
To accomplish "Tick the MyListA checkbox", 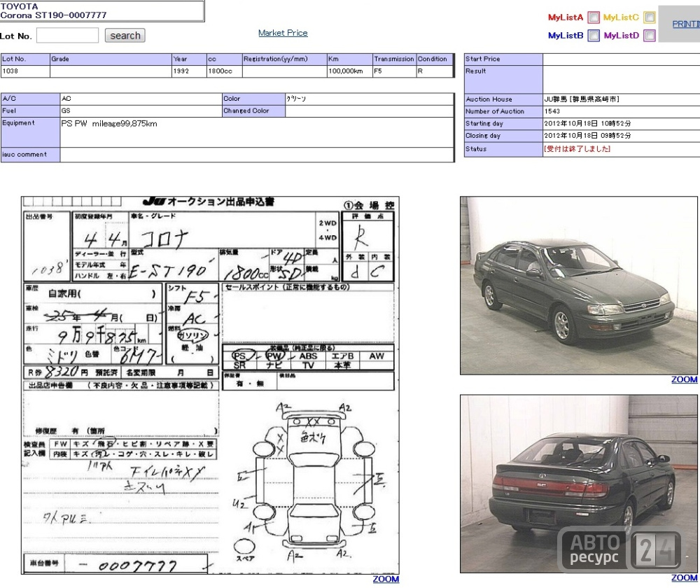I will 594,17.
